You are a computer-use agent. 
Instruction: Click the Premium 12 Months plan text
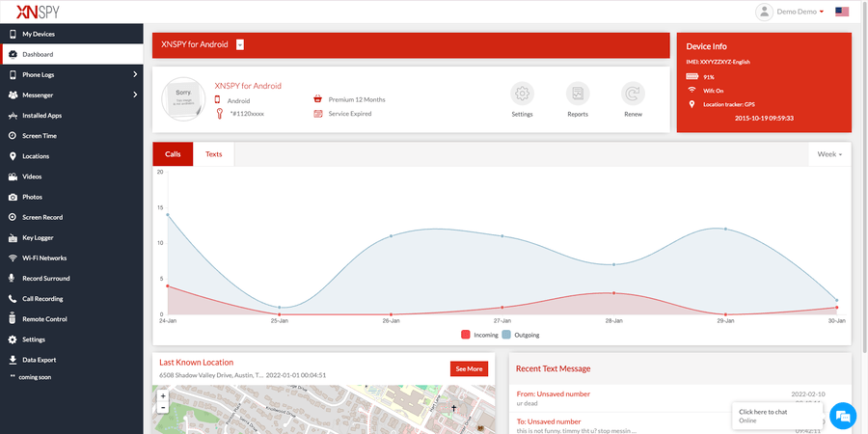357,99
